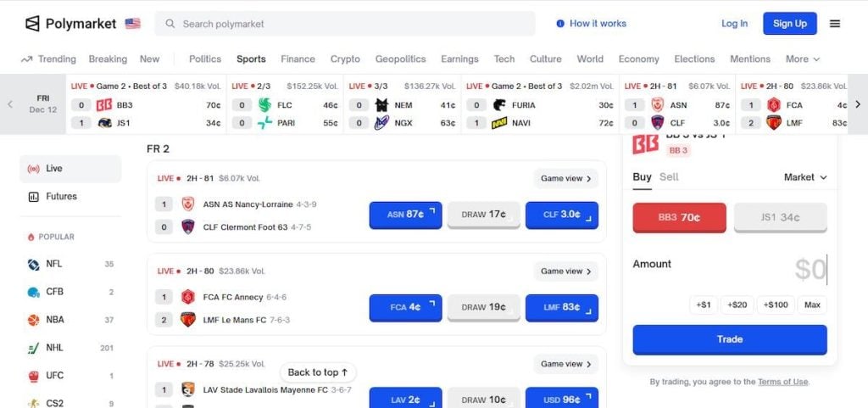Focus the Search polymarket field
The image size is (868, 408).
pos(345,24)
